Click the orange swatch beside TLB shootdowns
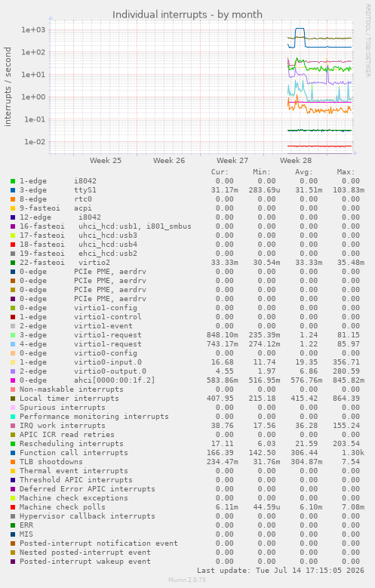The width and height of the screenshot is (375, 588). pyautogui.click(x=13, y=462)
